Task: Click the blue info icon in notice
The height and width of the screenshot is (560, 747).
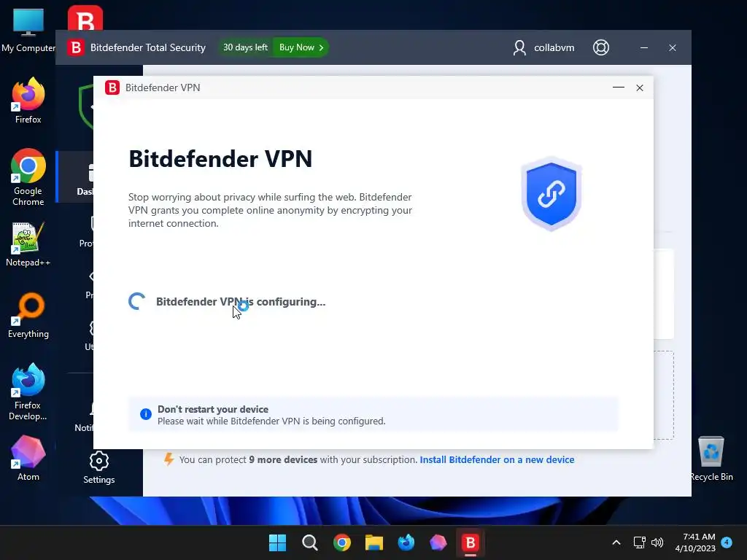Action: 146,414
